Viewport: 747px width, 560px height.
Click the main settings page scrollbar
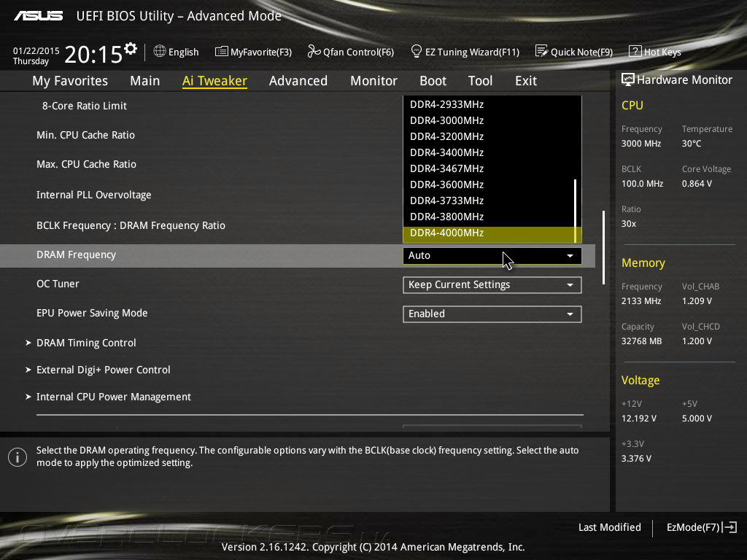(603, 248)
